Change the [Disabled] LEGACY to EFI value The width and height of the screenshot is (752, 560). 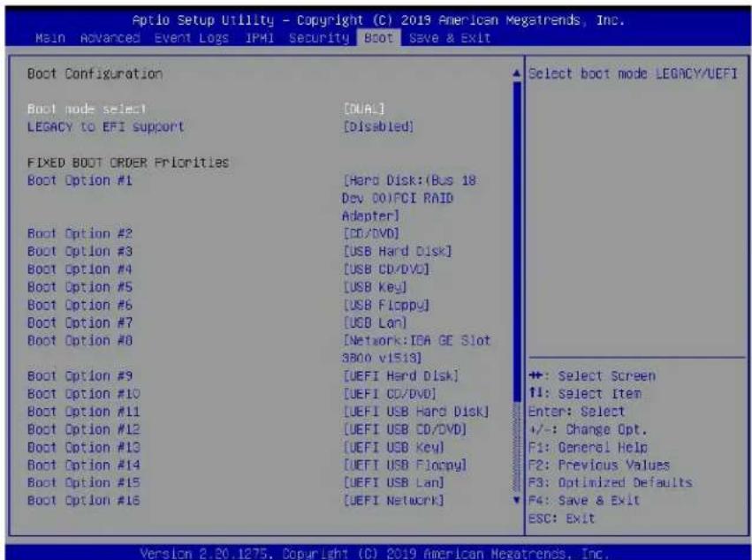click(378, 126)
